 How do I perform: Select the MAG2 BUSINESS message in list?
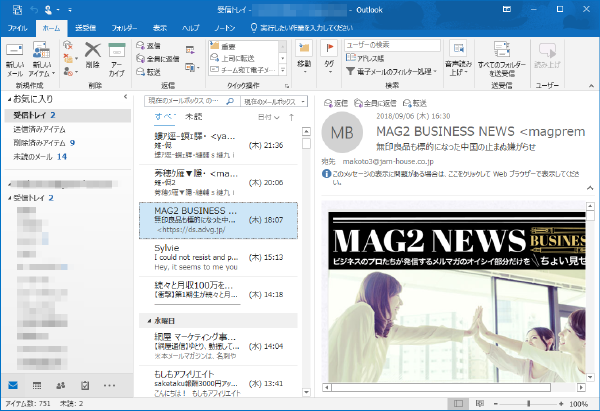point(218,220)
